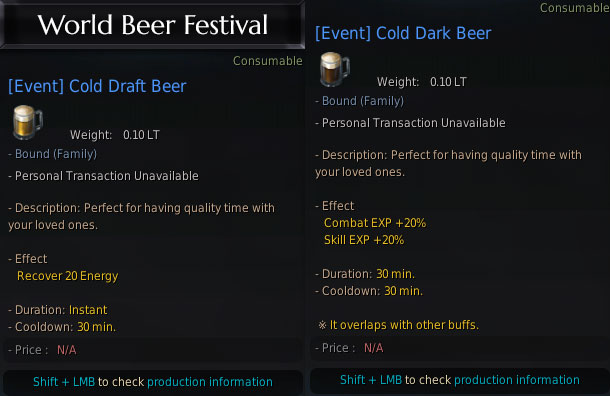Screen dimensions: 610x396
Task: Click the Consumable label above Draft Beer
Action: pos(268,61)
